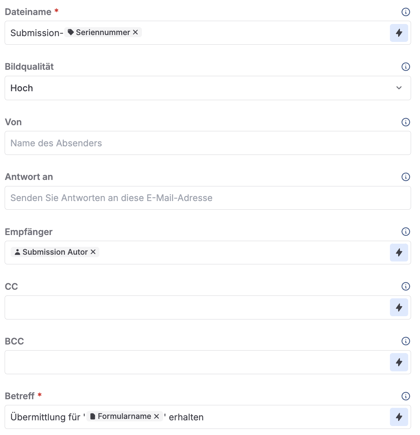Show info for Antwort an
Viewport: 420px width, 435px height.
coord(405,177)
